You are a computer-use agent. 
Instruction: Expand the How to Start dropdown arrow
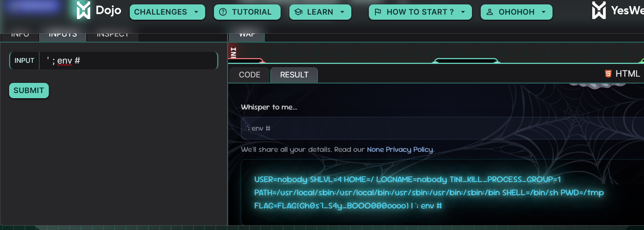pos(463,12)
